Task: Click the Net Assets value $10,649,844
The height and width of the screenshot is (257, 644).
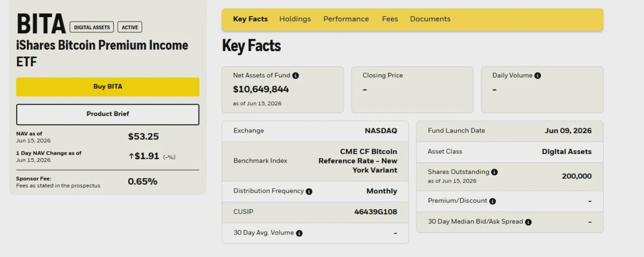Action: 261,89
